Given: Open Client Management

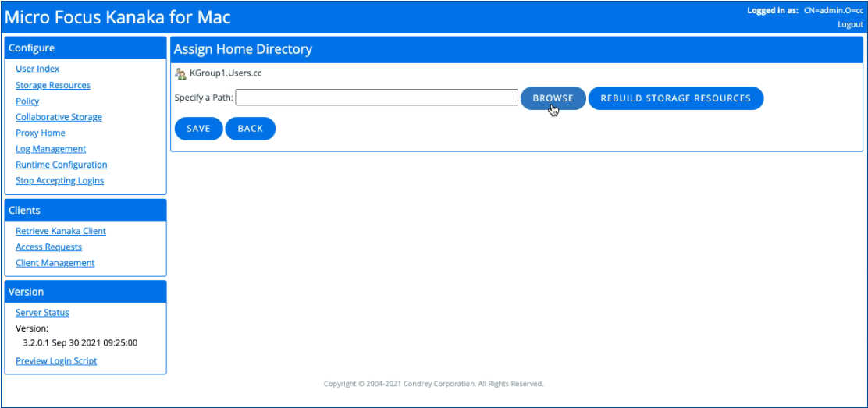Looking at the screenshot, I should click(55, 263).
